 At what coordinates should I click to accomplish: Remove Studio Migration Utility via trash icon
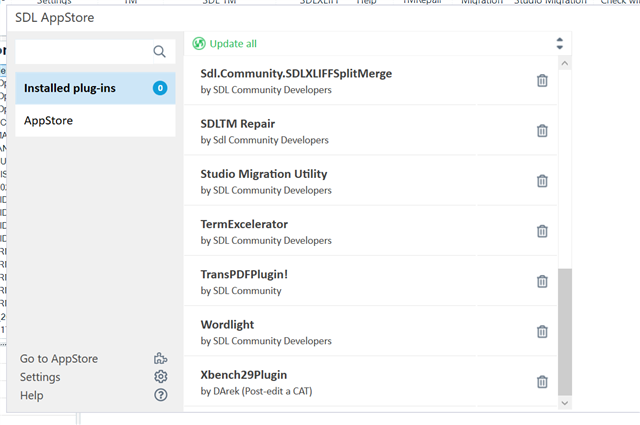pyautogui.click(x=542, y=181)
